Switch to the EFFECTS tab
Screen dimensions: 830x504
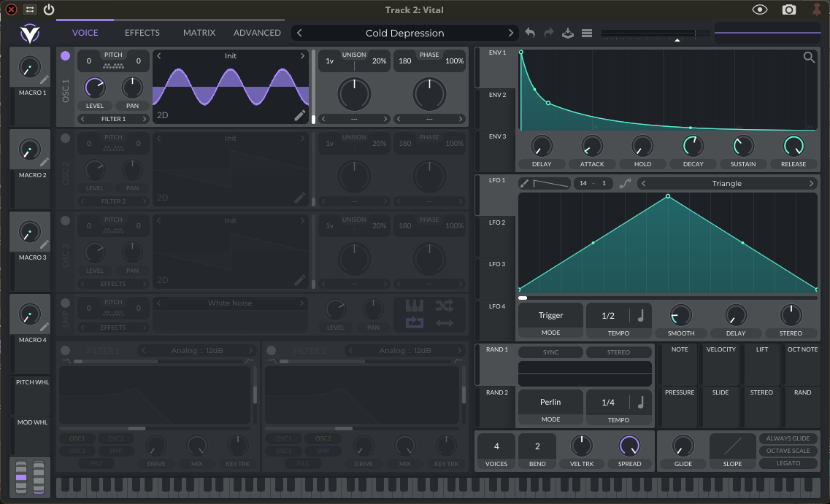tap(142, 33)
